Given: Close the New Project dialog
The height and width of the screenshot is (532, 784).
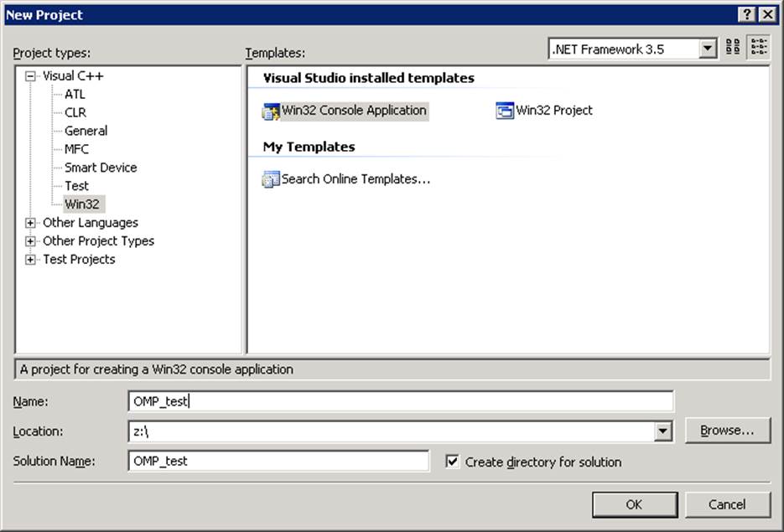Looking at the screenshot, I should 767,14.
